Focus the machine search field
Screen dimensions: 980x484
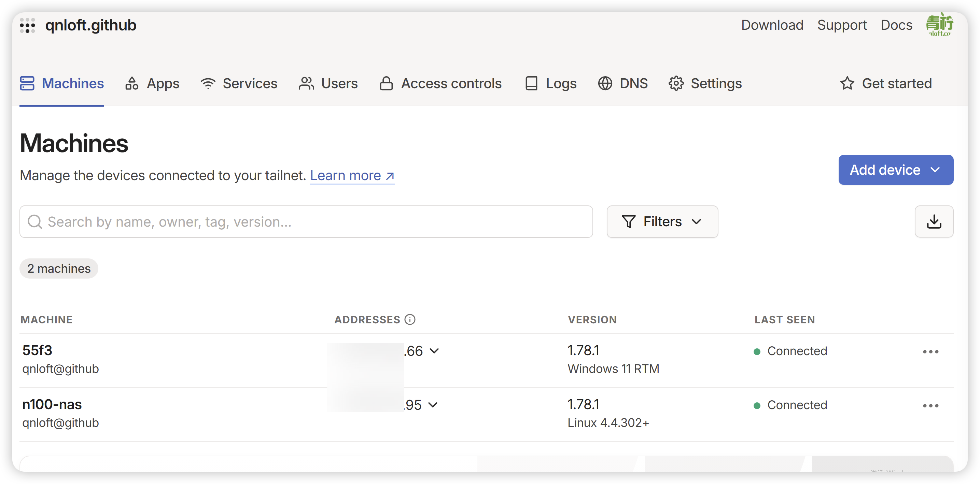[306, 221]
